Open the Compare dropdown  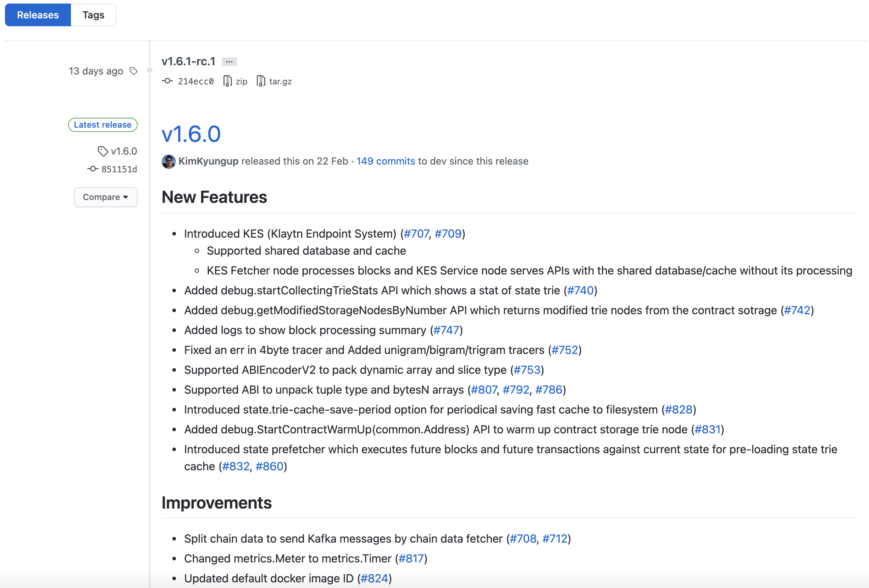[105, 197]
